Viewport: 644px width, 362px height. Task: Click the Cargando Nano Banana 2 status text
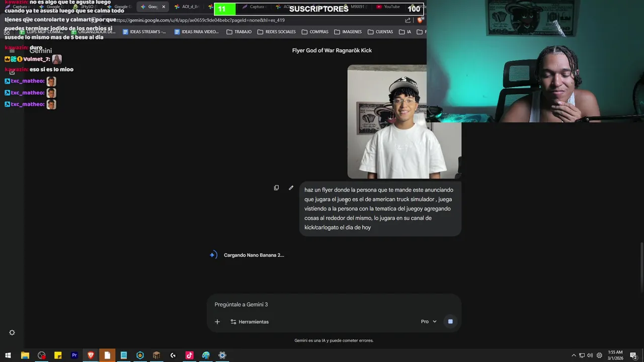[254, 255]
